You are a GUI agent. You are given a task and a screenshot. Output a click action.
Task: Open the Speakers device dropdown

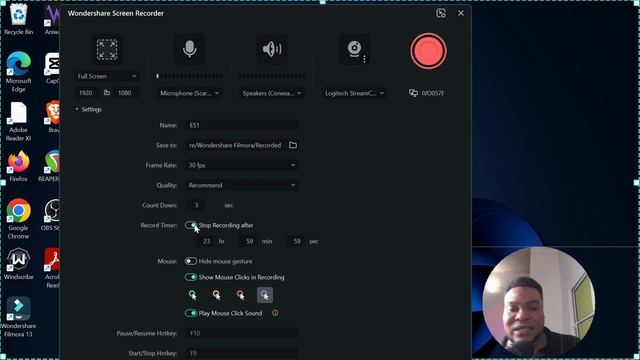click(272, 93)
